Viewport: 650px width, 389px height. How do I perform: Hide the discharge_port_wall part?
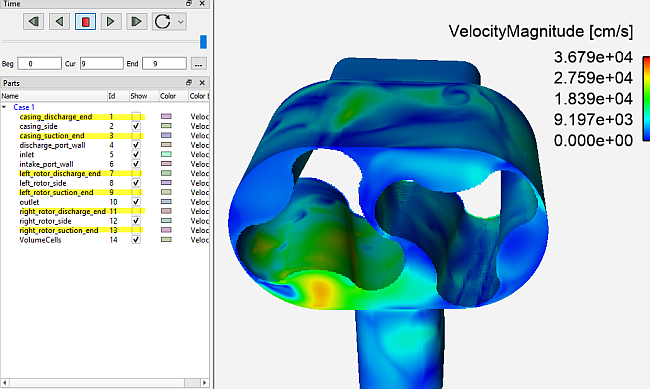[136, 145]
